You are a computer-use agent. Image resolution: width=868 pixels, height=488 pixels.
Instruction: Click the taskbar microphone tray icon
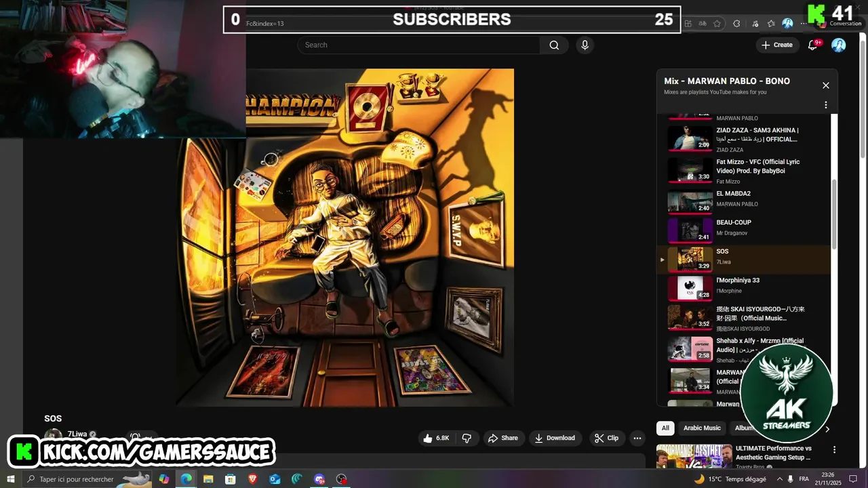coord(790,479)
